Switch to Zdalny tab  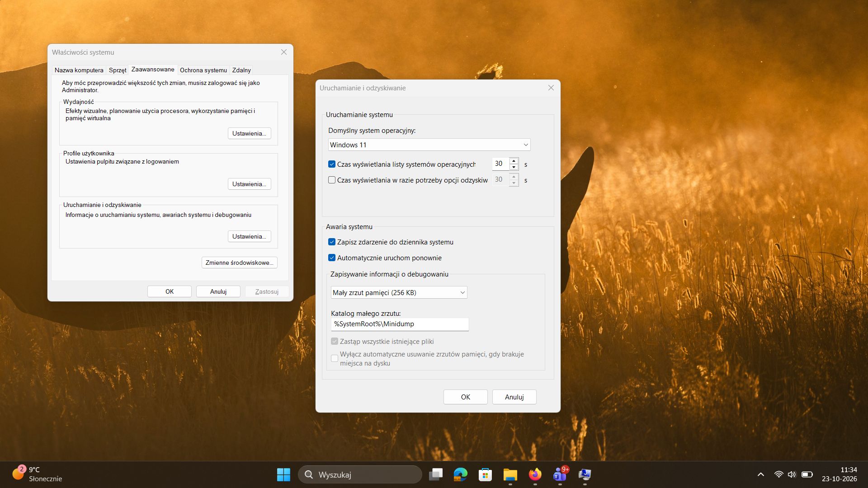click(241, 70)
